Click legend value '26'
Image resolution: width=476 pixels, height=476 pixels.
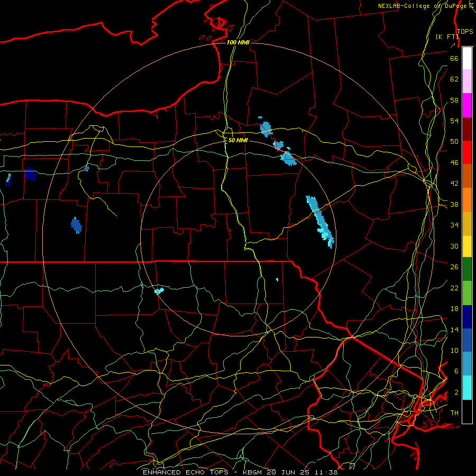tap(454, 267)
